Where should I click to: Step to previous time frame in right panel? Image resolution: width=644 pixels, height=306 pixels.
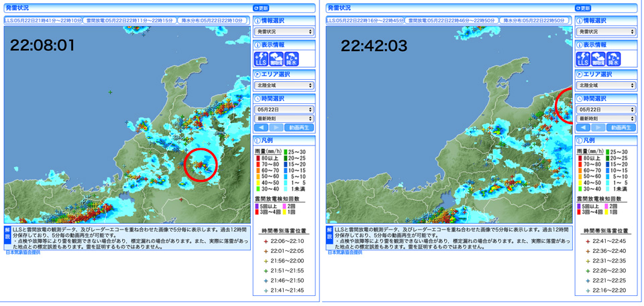coord(584,127)
